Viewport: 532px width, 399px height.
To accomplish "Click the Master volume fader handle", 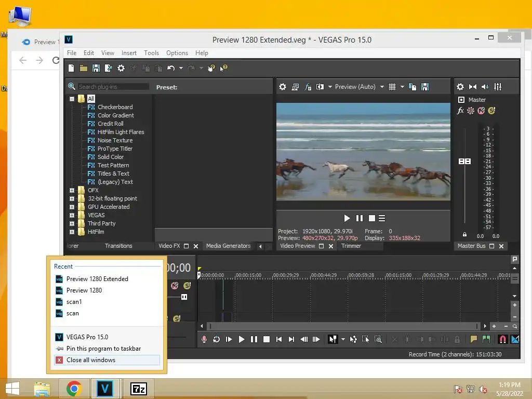I will tap(464, 162).
